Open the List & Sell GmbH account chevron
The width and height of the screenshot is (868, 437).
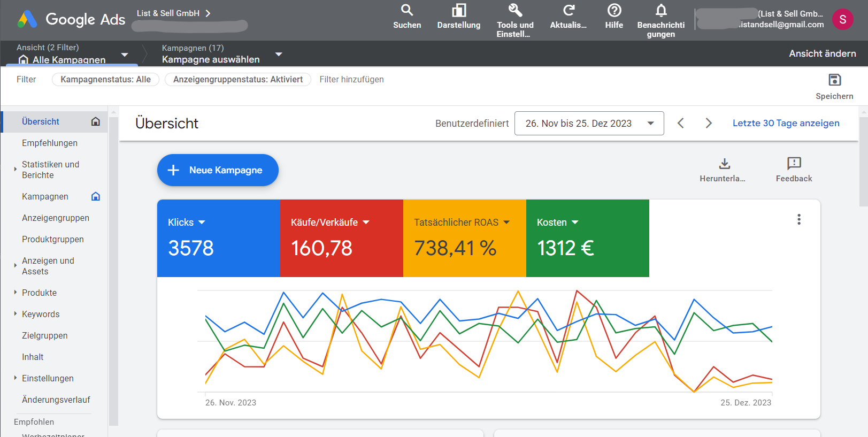coord(208,13)
